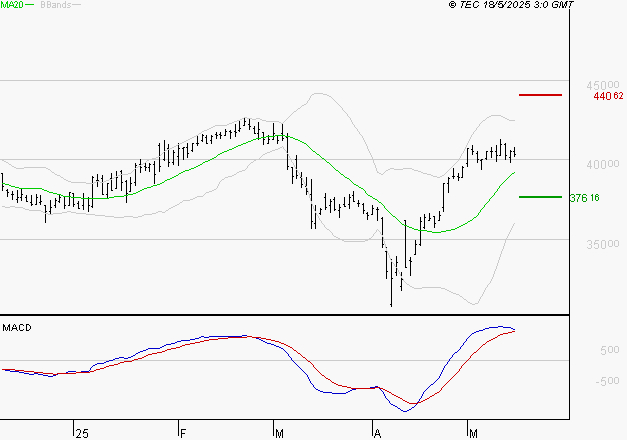
Task: Click the F February marker on time axis
Action: pos(183,434)
